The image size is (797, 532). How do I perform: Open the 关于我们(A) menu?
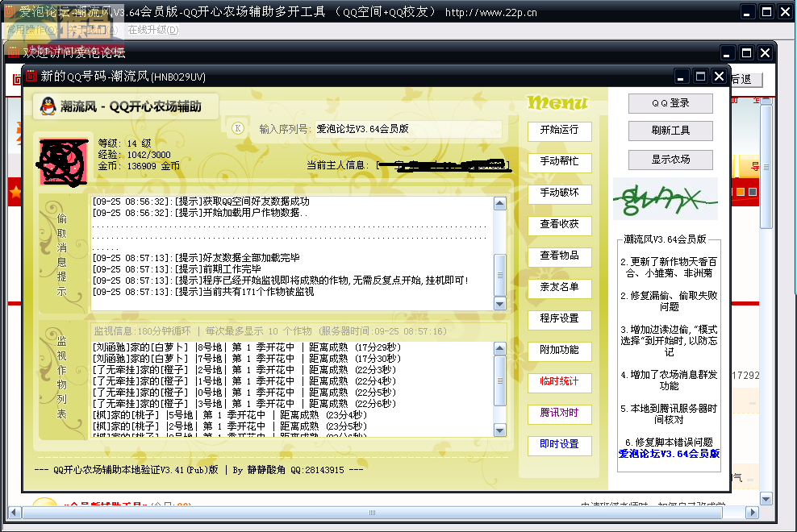pos(93,30)
